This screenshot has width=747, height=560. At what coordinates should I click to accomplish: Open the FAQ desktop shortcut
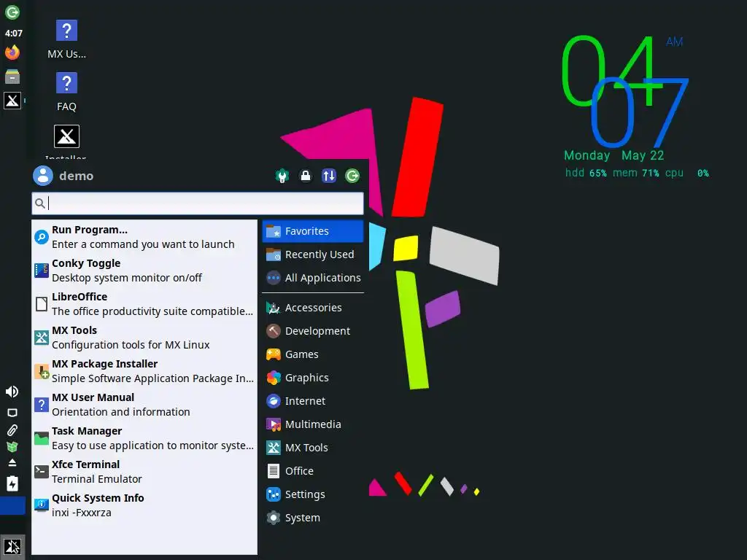66,92
